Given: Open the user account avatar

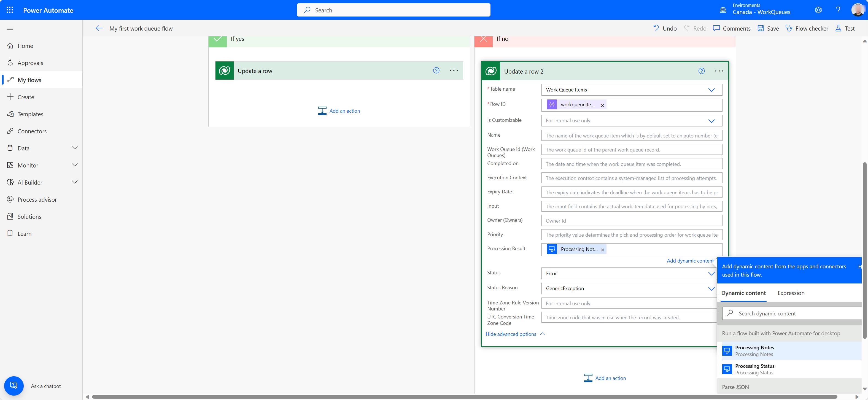Looking at the screenshot, I should [857, 10].
